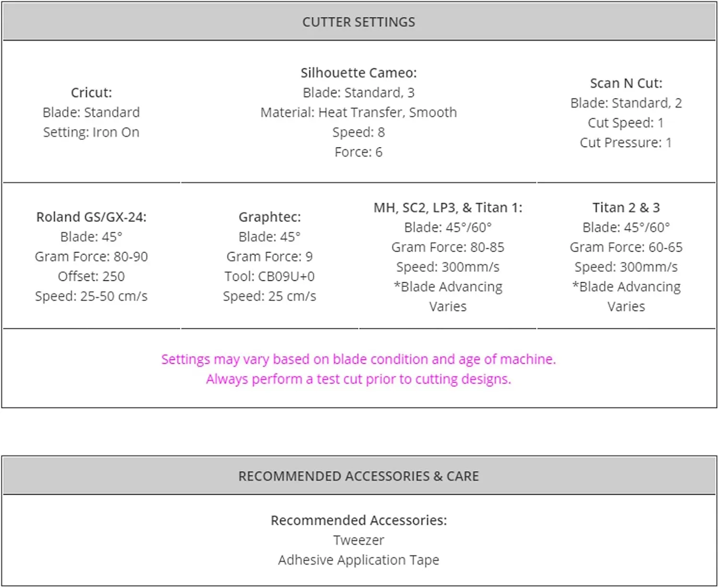Click Material: Heat Transfer, Smooth line
This screenshot has height=588, width=719.
tap(359, 113)
